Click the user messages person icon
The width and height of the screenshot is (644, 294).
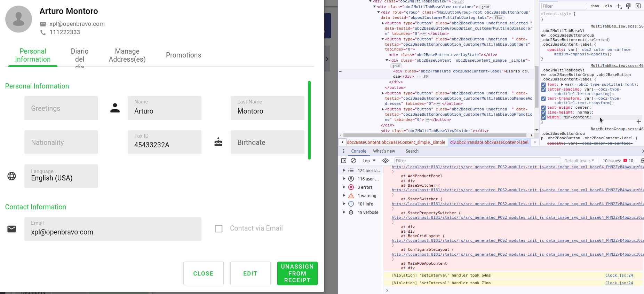point(351,179)
